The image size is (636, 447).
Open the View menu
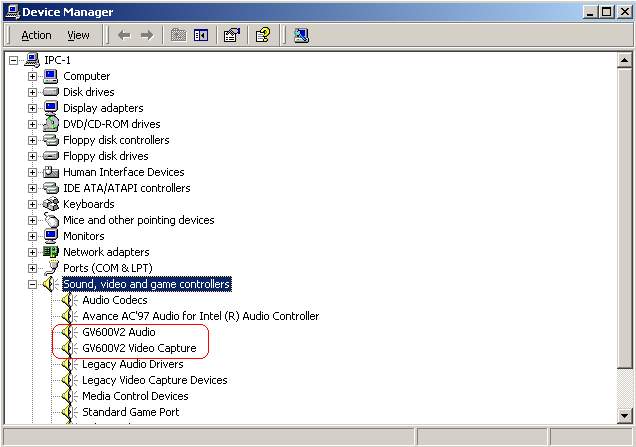point(78,36)
